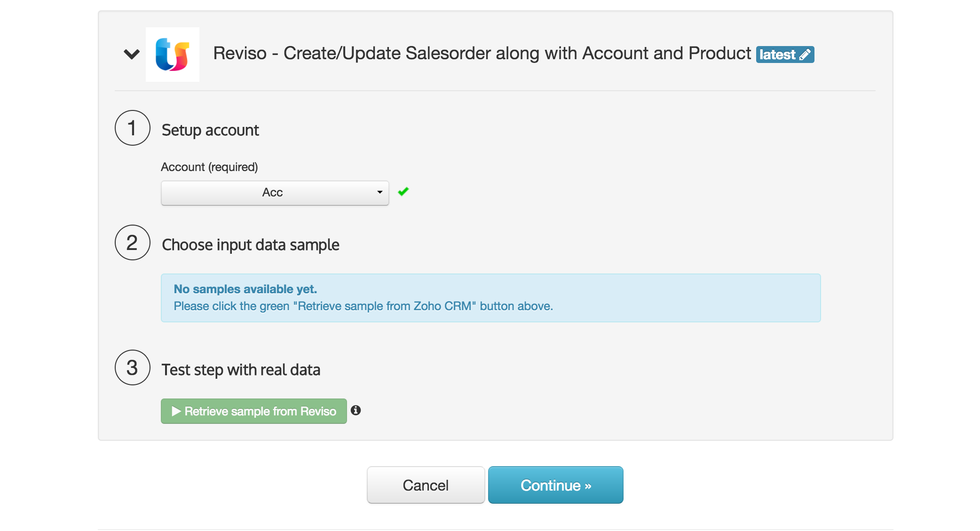Click the Reviso Create/Update Salesorder title
Image resolution: width=980 pixels, height=531 pixels.
482,54
